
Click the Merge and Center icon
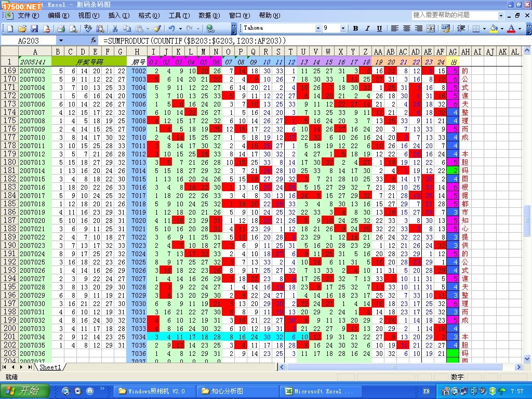pos(431,29)
